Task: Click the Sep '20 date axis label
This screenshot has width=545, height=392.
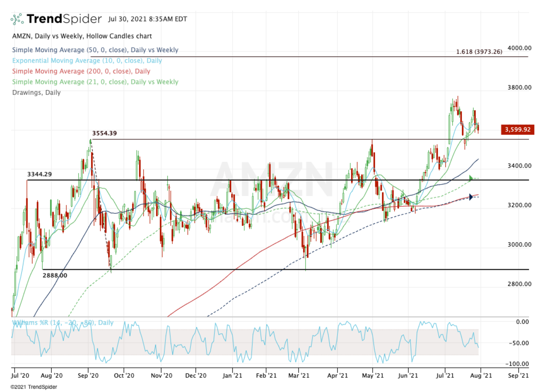Action: 89,376
